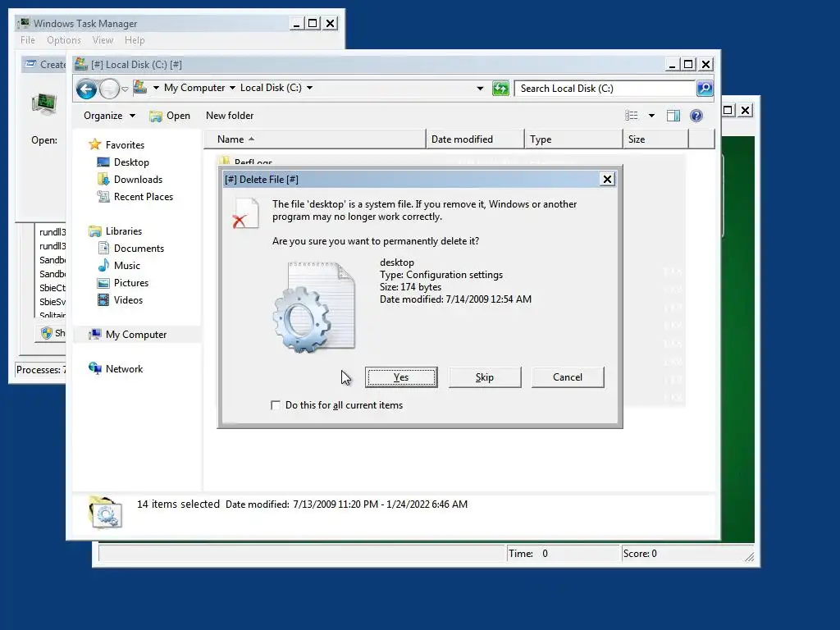Image resolution: width=840 pixels, height=630 pixels.
Task: Click the Music note icon
Action: [103, 265]
